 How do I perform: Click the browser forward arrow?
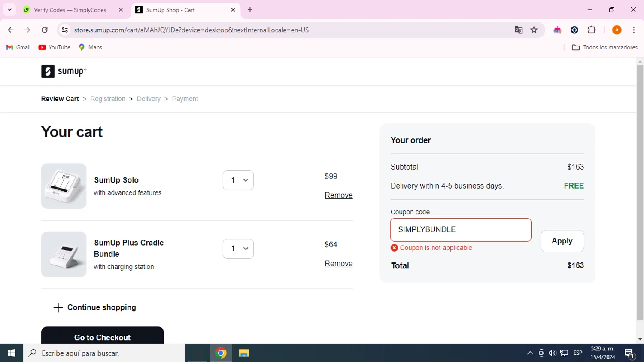27,30
